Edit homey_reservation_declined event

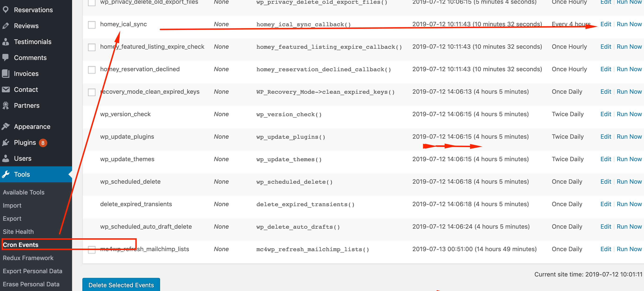pos(605,69)
